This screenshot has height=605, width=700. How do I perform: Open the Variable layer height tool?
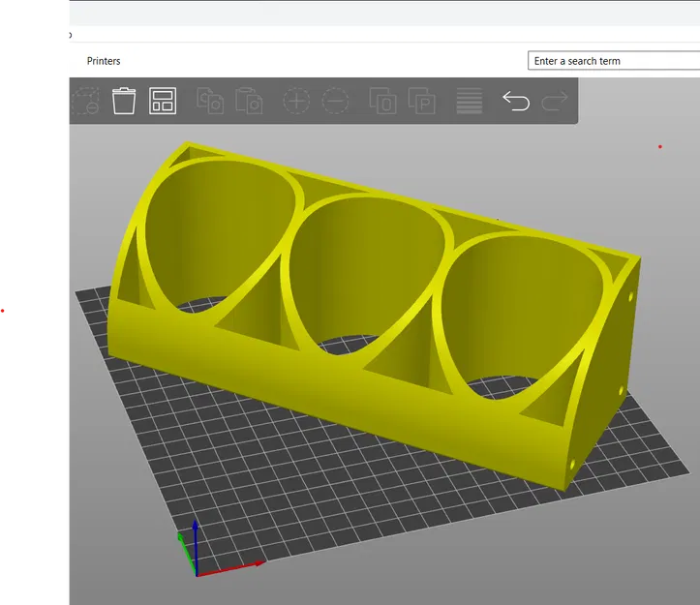(470, 101)
